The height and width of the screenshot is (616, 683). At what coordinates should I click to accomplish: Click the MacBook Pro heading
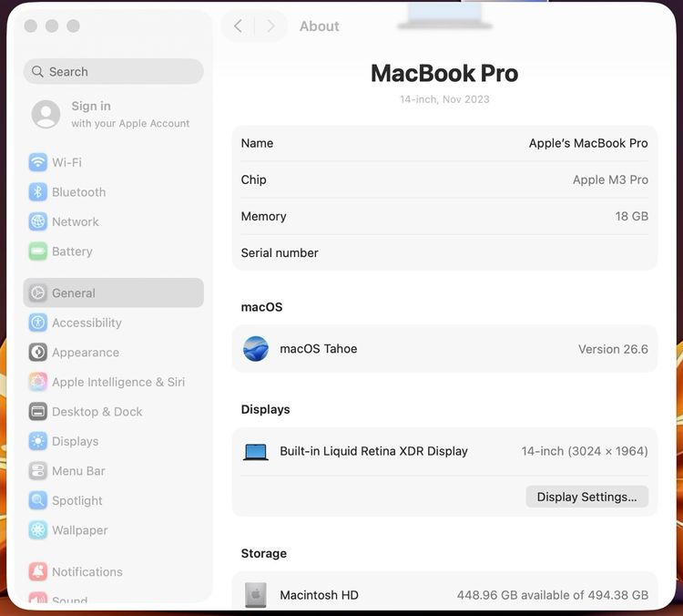[444, 73]
